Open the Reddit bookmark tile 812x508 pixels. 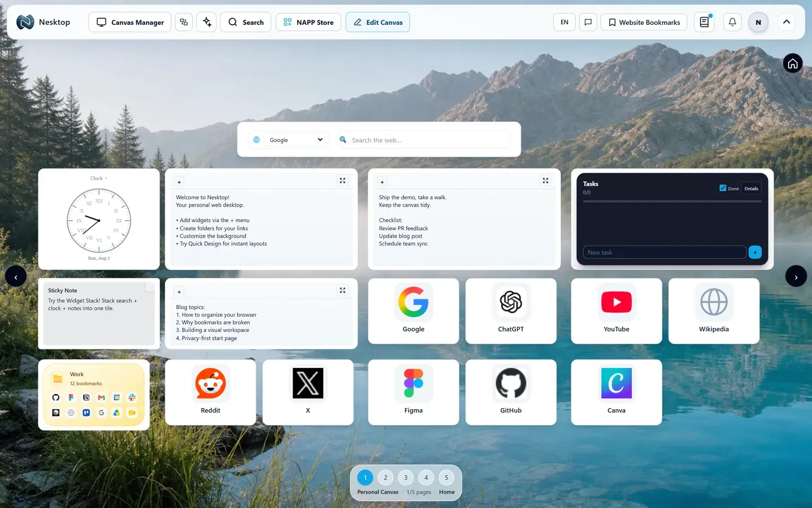210,392
